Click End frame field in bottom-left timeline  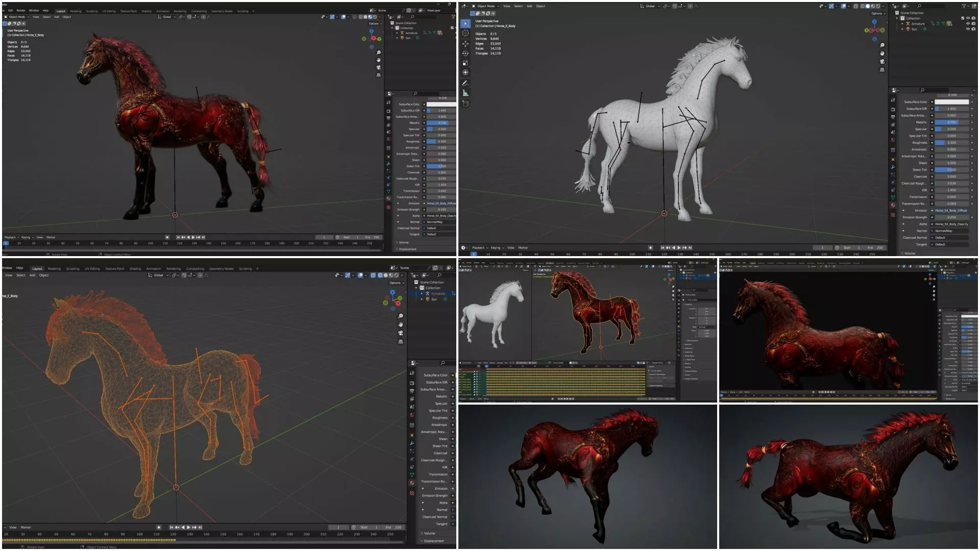[393, 527]
